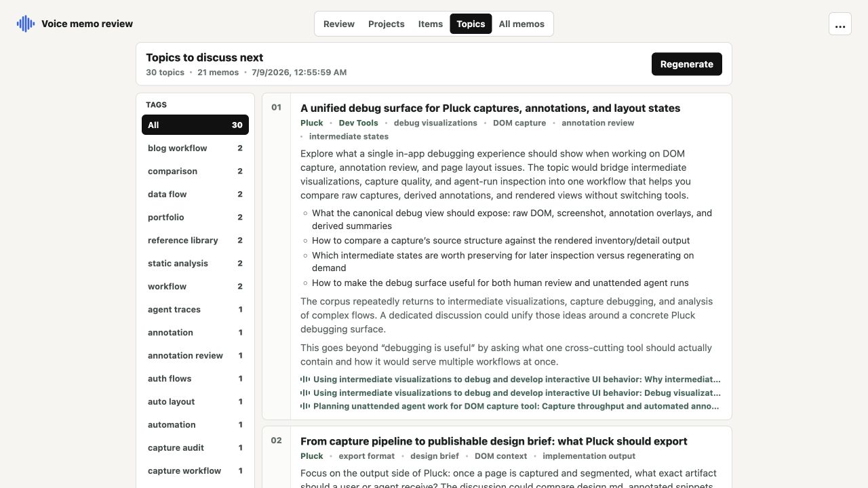Click the Pluck project label on topic 01

(x=312, y=123)
